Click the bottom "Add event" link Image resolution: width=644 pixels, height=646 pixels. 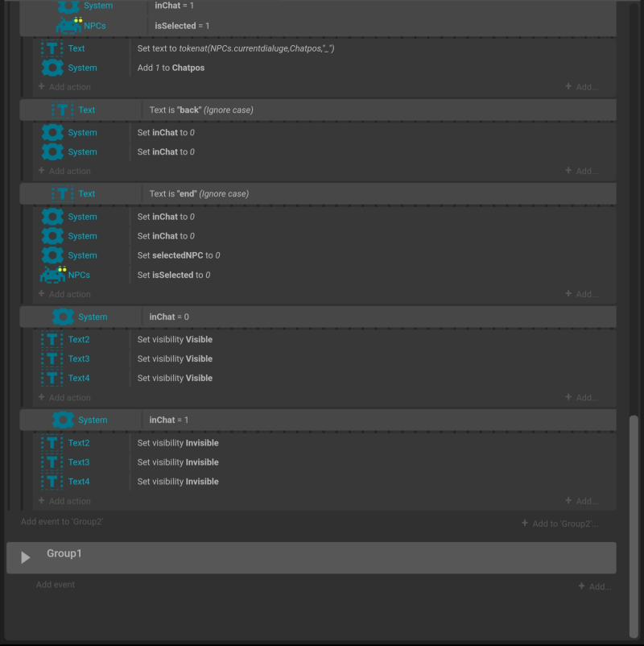tap(56, 585)
